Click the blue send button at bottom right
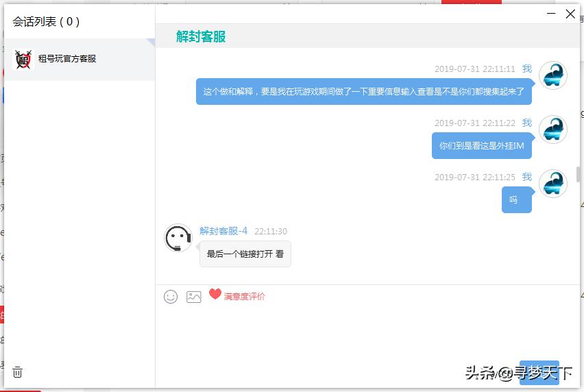 click(539, 372)
